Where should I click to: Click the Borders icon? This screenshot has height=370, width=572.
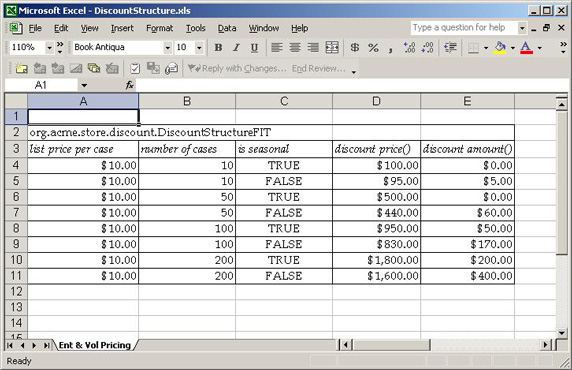473,47
